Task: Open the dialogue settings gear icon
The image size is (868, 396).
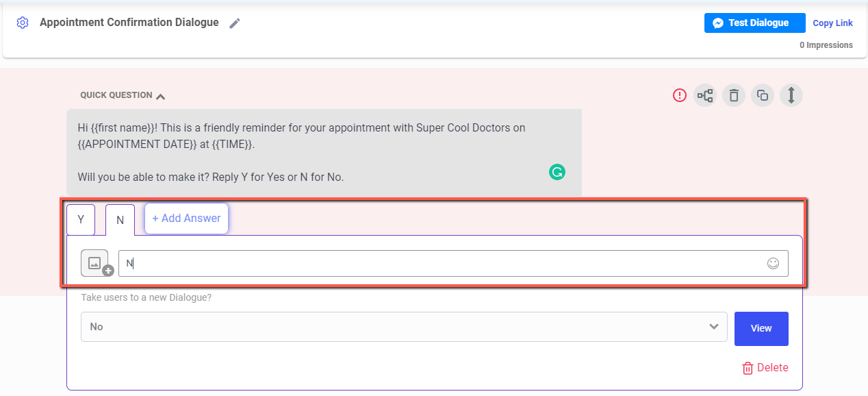Action: tap(23, 23)
